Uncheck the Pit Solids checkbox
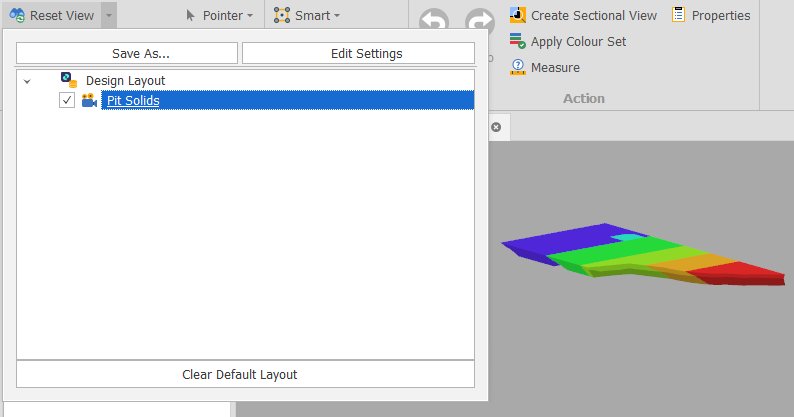The height and width of the screenshot is (417, 794). 67,100
